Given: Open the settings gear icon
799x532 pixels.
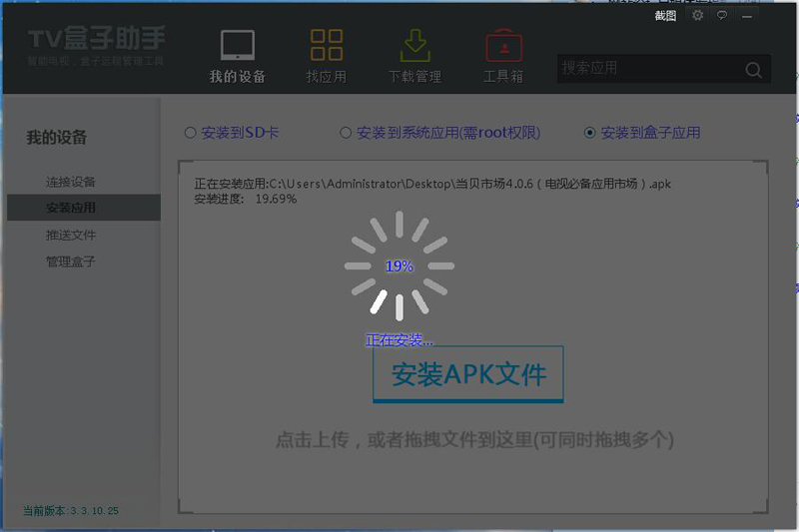Looking at the screenshot, I should (x=697, y=15).
